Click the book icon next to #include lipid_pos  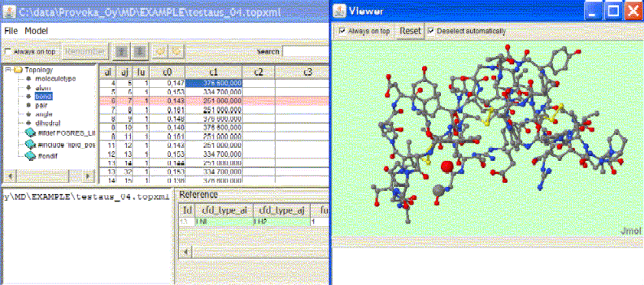pos(31,144)
